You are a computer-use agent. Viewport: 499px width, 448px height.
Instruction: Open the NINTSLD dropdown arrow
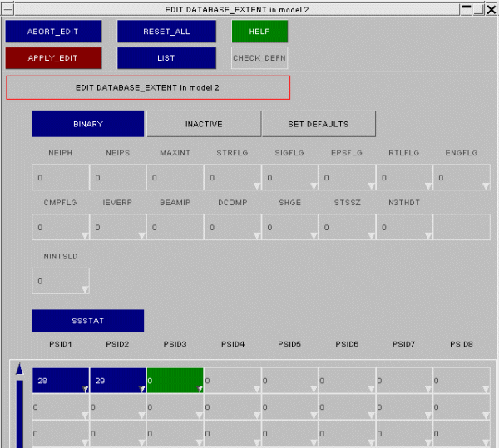pyautogui.click(x=85, y=289)
